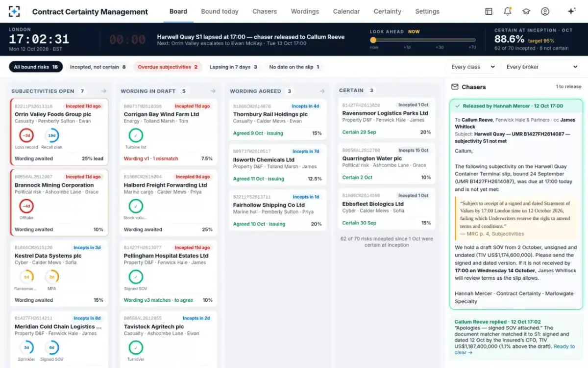Select the All bound risks filter
This screenshot has height=368, width=588.
point(36,67)
